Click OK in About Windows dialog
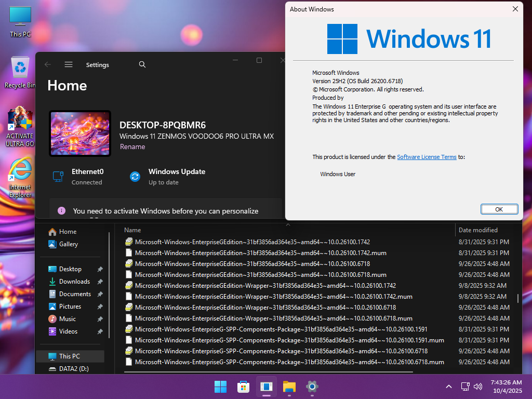This screenshot has height=399, width=532. click(x=499, y=209)
